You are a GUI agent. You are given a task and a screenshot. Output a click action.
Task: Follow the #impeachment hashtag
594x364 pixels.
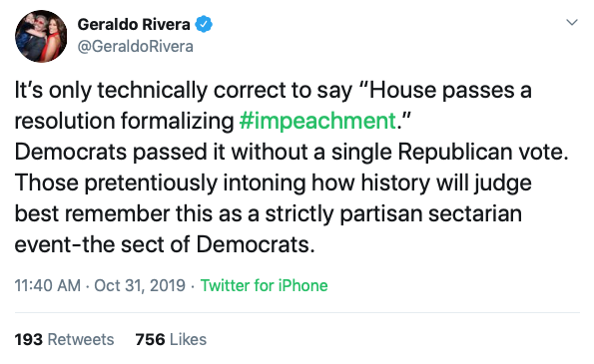[317, 121]
